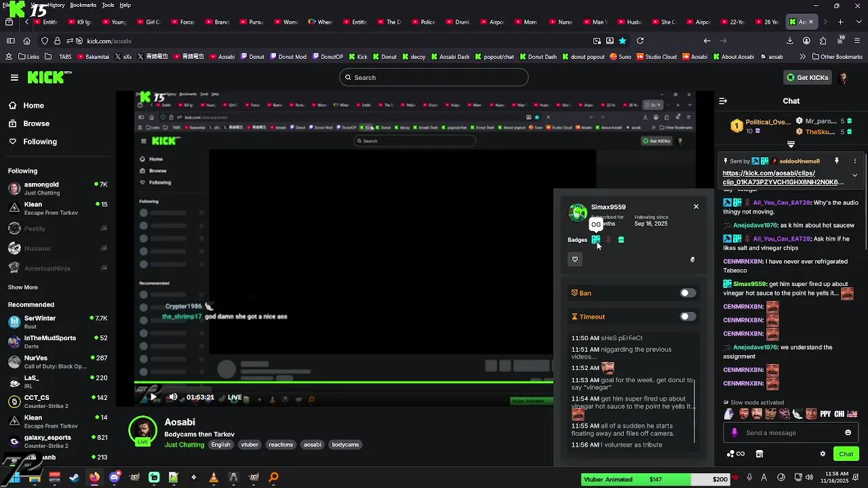Open SerWinter Rust recommended channel
Viewport: 868px width, 488px height.
pyautogui.click(x=58, y=322)
